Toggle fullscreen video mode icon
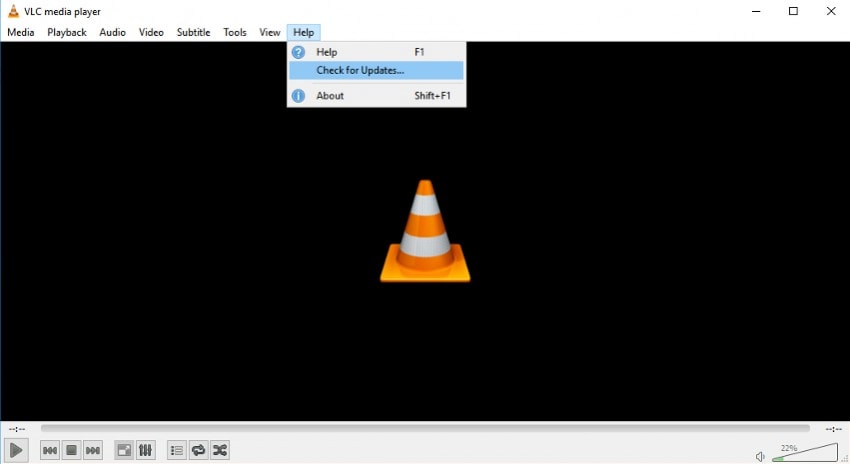850x464 pixels. pos(124,450)
